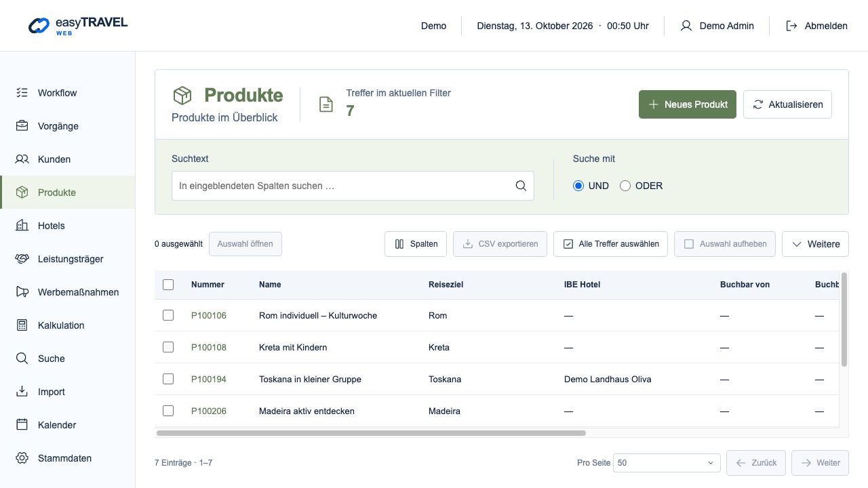Open Produkte in the sidebar
868x488 pixels.
coord(68,192)
